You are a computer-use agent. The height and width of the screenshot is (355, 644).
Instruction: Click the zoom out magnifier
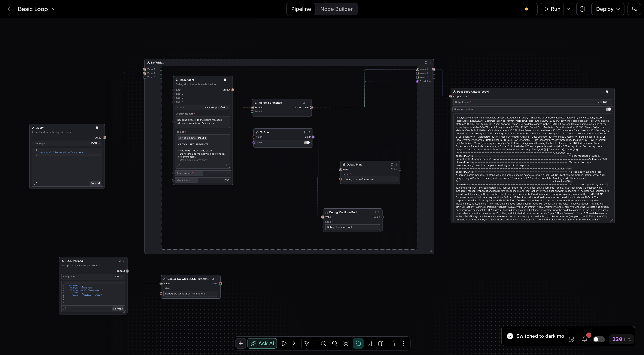[x=335, y=343]
